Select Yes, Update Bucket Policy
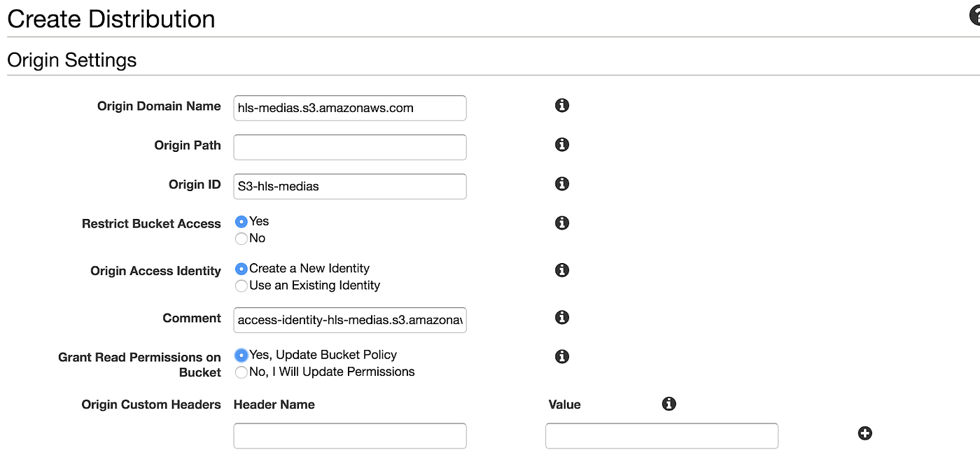The width and height of the screenshot is (980, 464). tap(241, 355)
